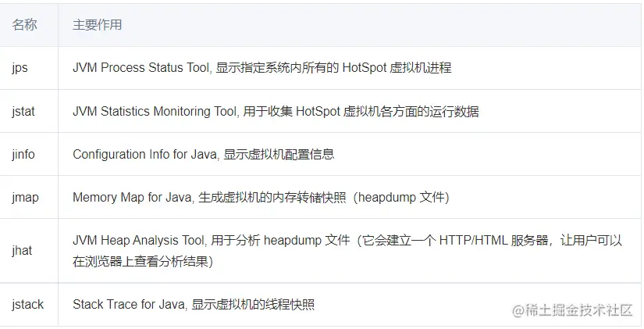Click the 稀土掘金技术社区 watermark
Screen dimensions: 644x329
(x=572, y=310)
